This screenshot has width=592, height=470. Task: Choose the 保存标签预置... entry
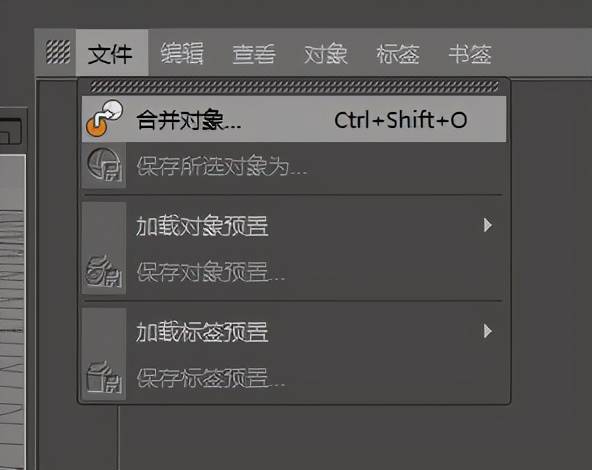(294, 378)
